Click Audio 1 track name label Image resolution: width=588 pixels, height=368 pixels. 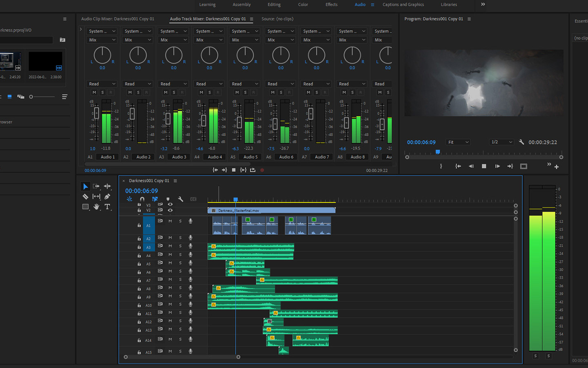(x=108, y=157)
